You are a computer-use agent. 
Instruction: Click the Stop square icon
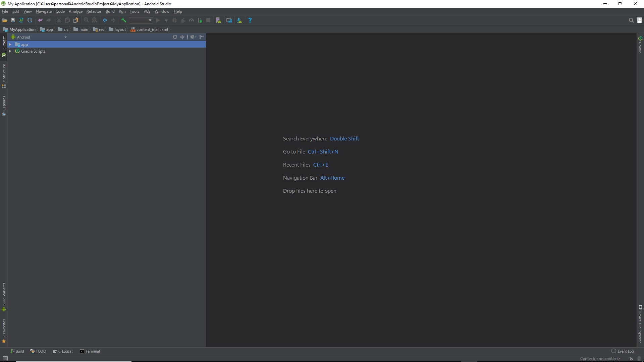[x=208, y=20]
